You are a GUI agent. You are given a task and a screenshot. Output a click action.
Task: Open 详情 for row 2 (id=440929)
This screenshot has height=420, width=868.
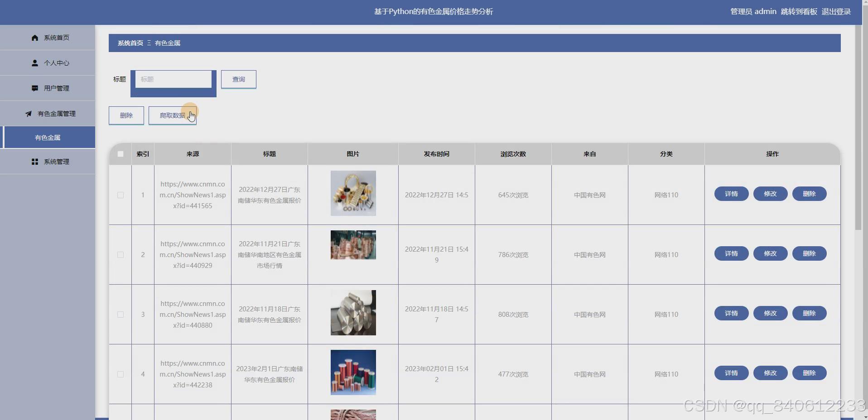731,253
